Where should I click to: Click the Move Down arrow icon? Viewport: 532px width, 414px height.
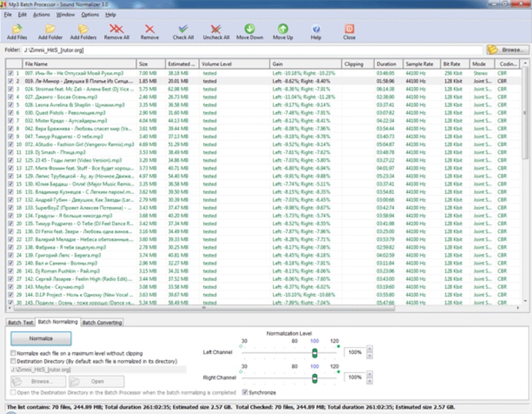click(x=250, y=30)
